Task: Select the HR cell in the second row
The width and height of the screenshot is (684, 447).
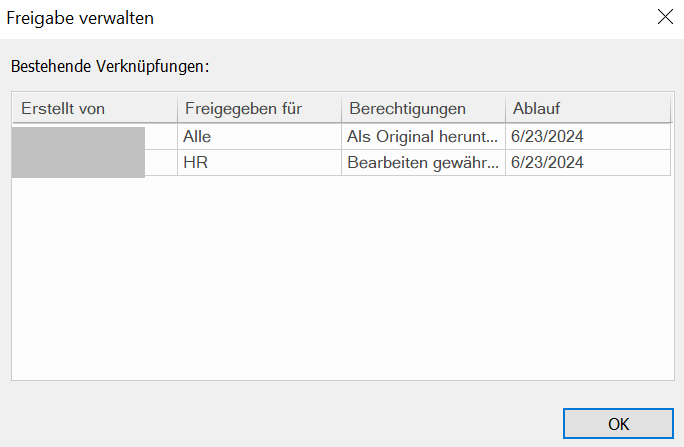Action: pyautogui.click(x=194, y=162)
